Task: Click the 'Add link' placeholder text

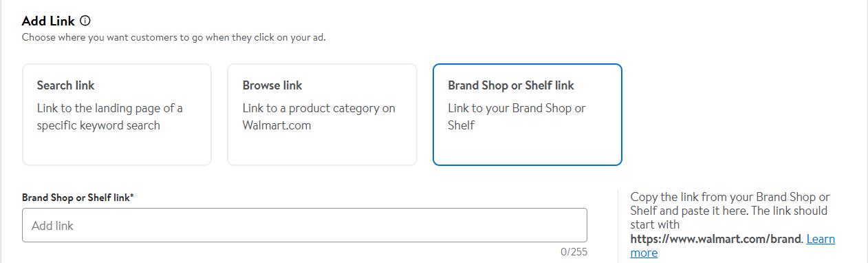Action: pos(53,226)
